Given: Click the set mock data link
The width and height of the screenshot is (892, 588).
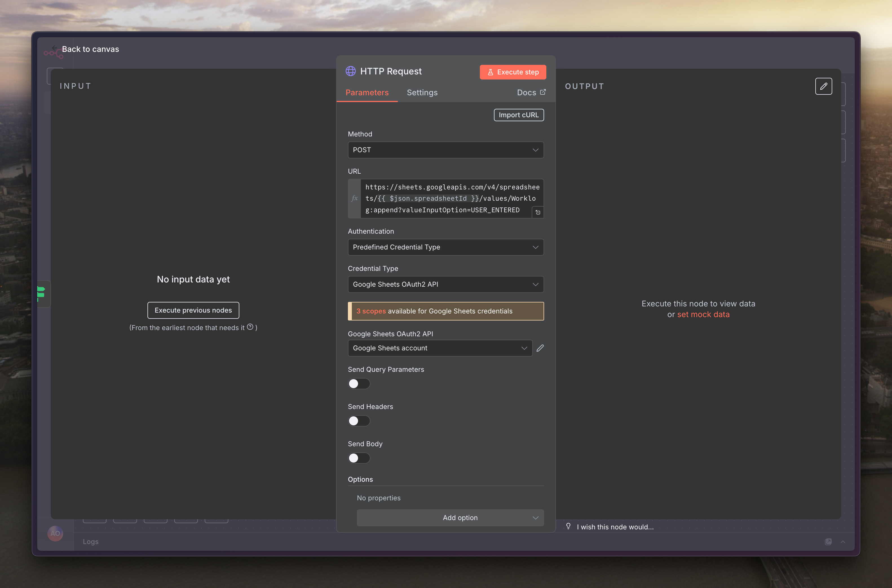Looking at the screenshot, I should [703, 314].
